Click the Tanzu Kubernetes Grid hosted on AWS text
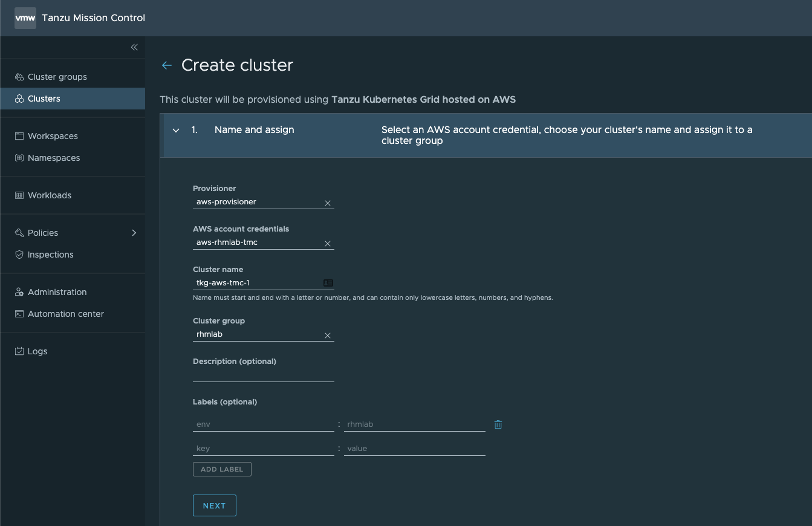The height and width of the screenshot is (526, 812). click(x=424, y=99)
